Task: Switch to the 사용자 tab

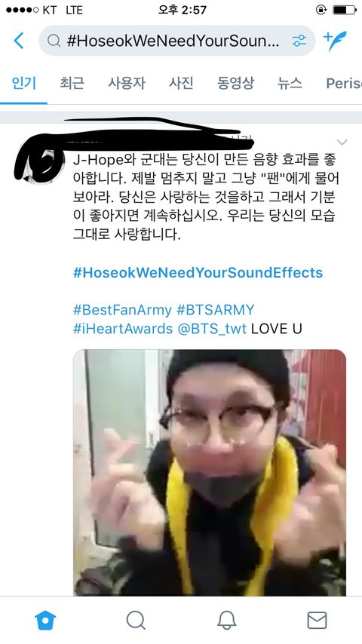Action: [127, 83]
